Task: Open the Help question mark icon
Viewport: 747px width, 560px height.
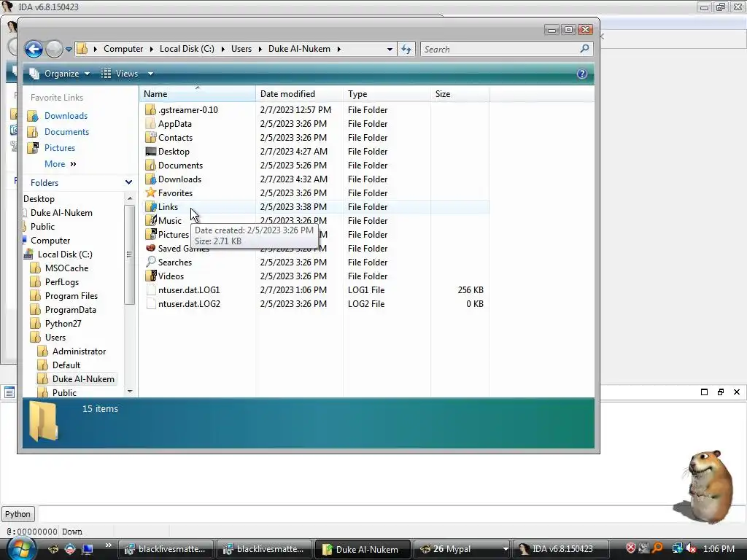Action: pyautogui.click(x=581, y=74)
